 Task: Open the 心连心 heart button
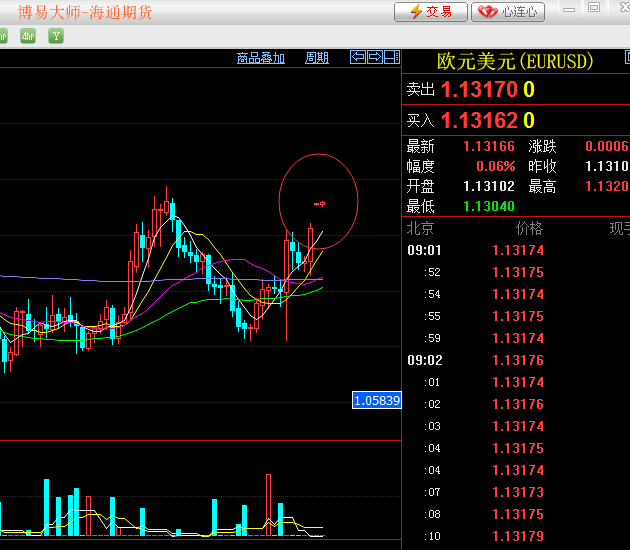tap(508, 12)
